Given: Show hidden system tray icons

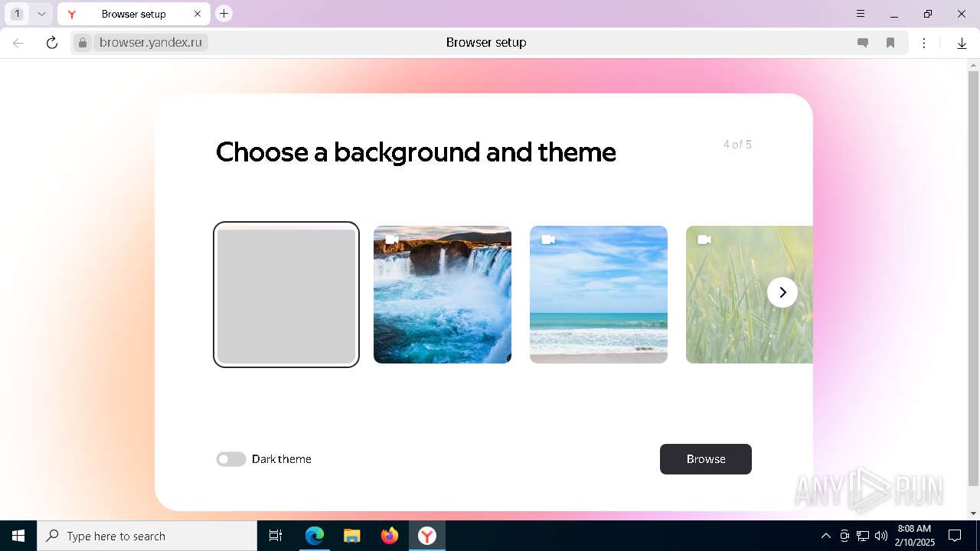Looking at the screenshot, I should click(825, 536).
